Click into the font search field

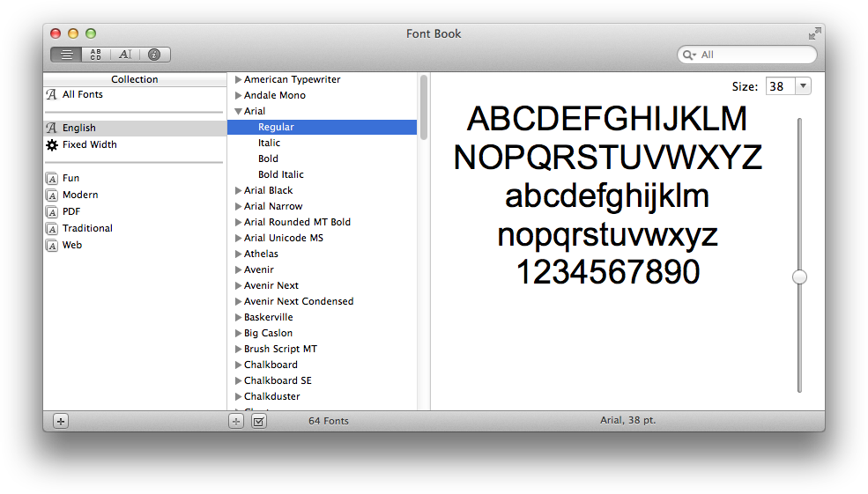point(753,55)
